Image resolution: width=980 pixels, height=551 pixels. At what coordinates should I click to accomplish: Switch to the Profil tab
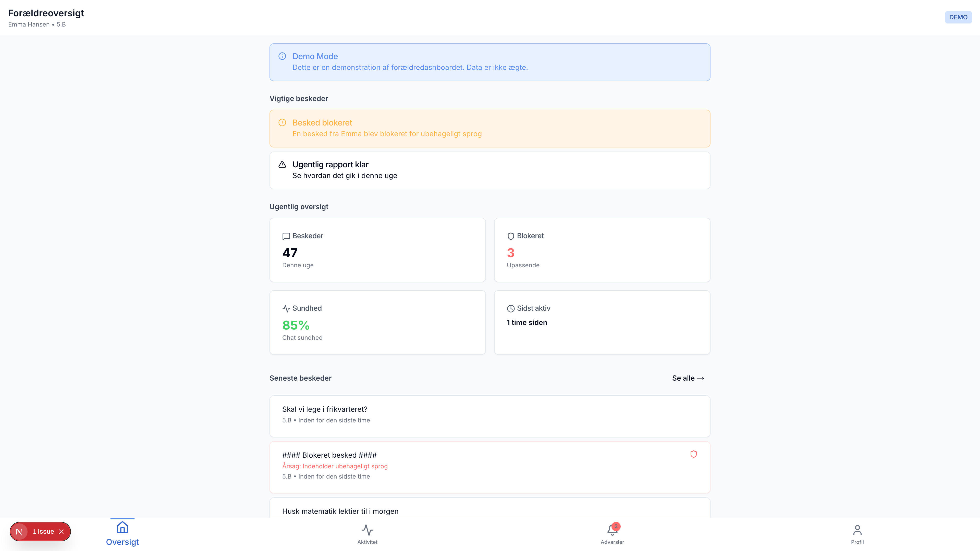click(x=857, y=534)
